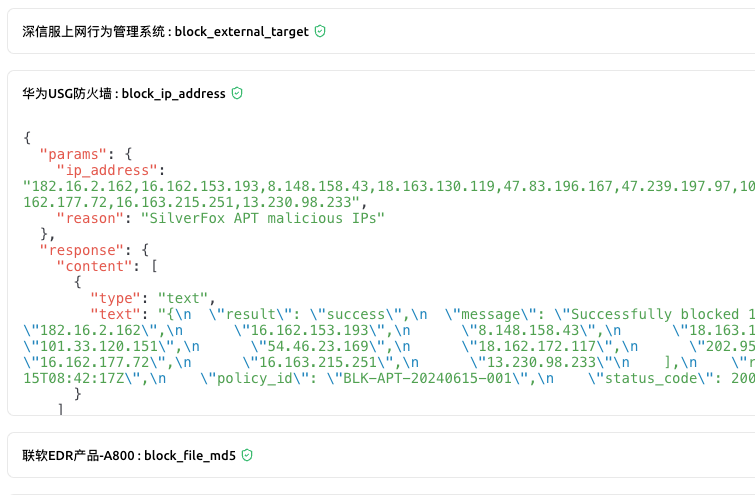The width and height of the screenshot is (755, 495).
Task: Select the IP list line starting with 182.16.2.162
Action: [389, 186]
